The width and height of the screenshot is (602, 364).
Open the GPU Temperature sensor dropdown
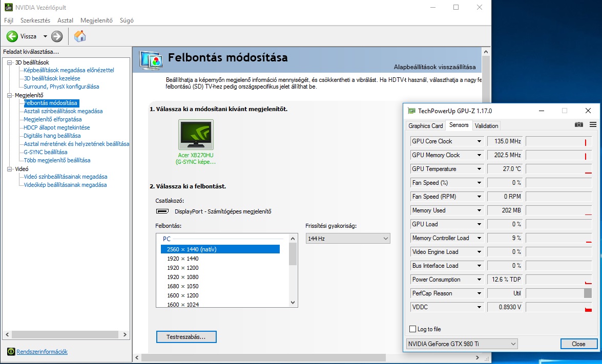pos(479,169)
